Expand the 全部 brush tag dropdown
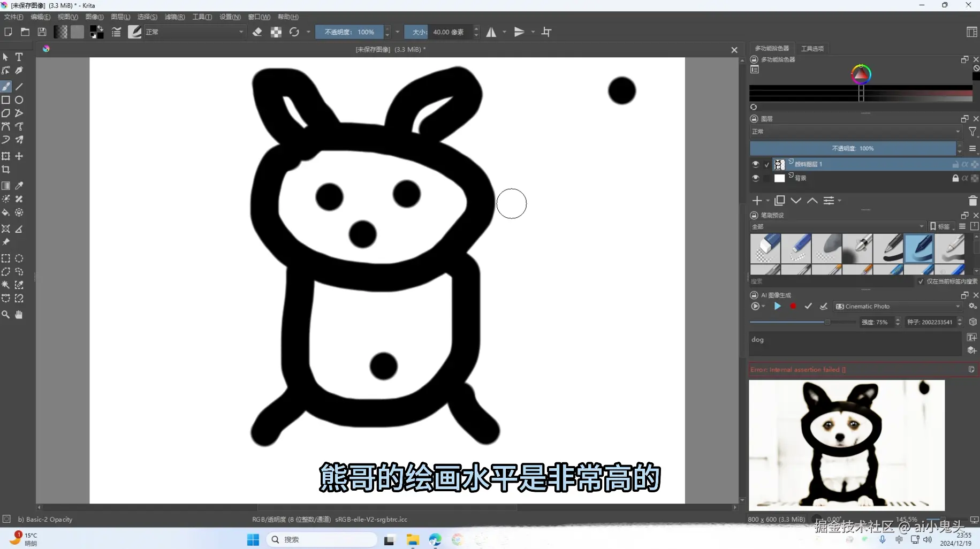The image size is (980, 549). point(838,226)
